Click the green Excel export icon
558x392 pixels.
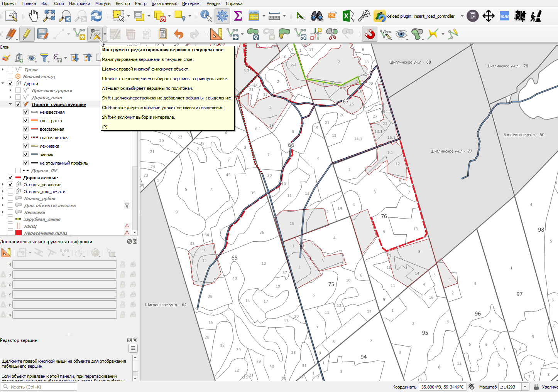click(x=347, y=16)
